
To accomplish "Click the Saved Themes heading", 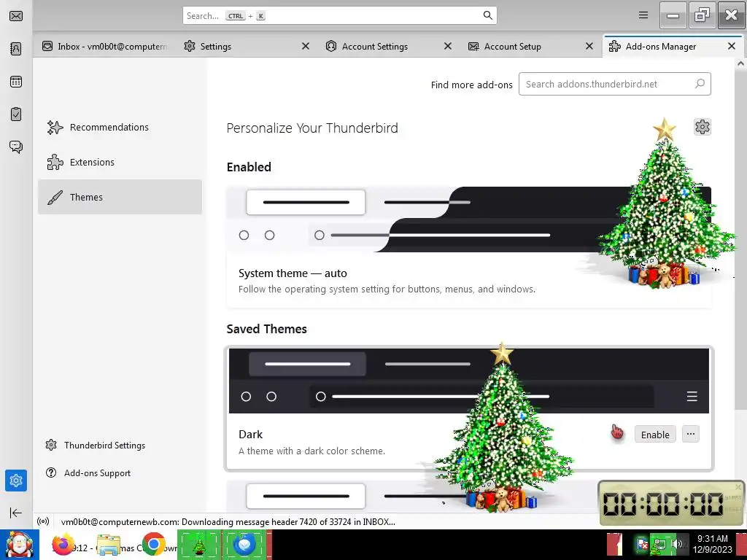I will coord(267,329).
